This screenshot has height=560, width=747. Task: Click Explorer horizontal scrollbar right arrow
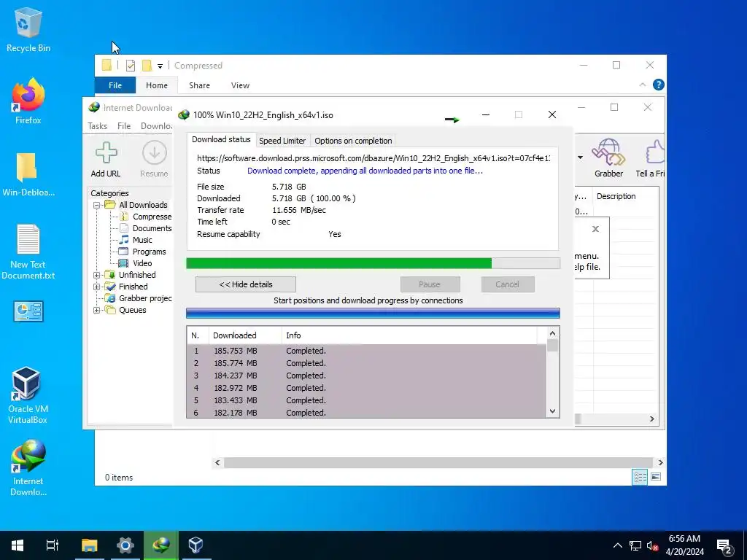660,462
